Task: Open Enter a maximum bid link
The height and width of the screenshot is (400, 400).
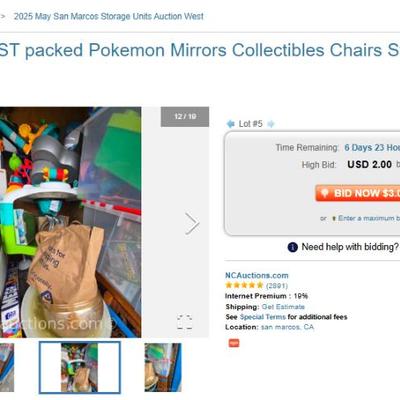Action: point(369,218)
